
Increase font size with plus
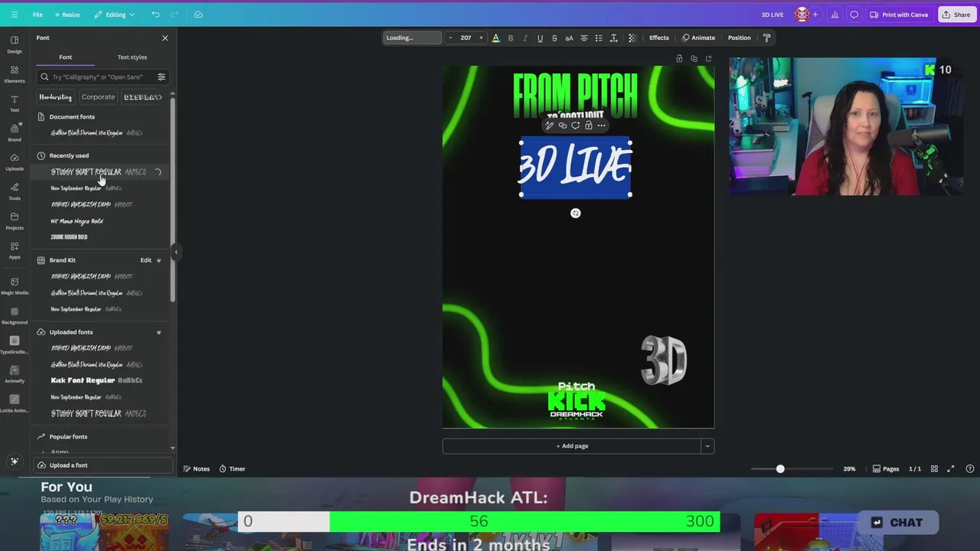[481, 37]
